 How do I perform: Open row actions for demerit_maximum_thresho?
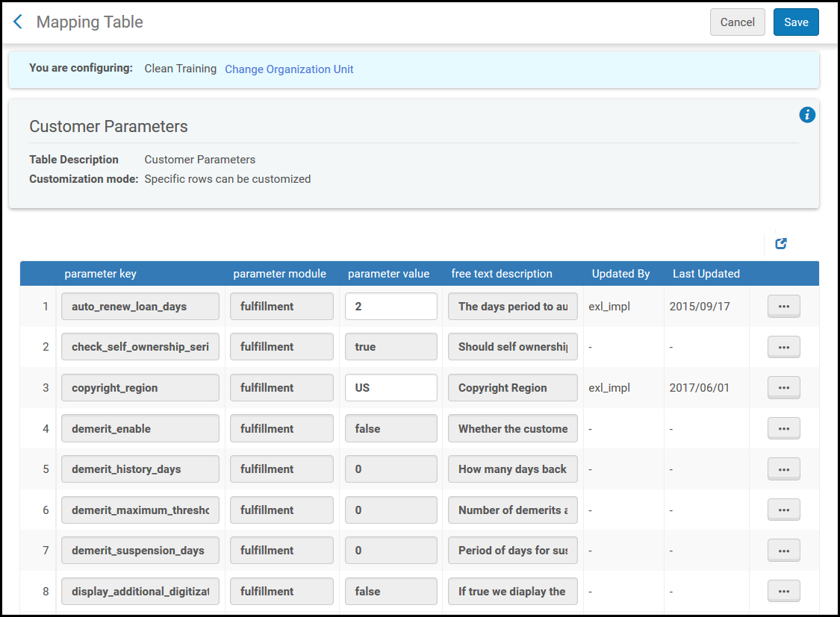click(x=784, y=510)
